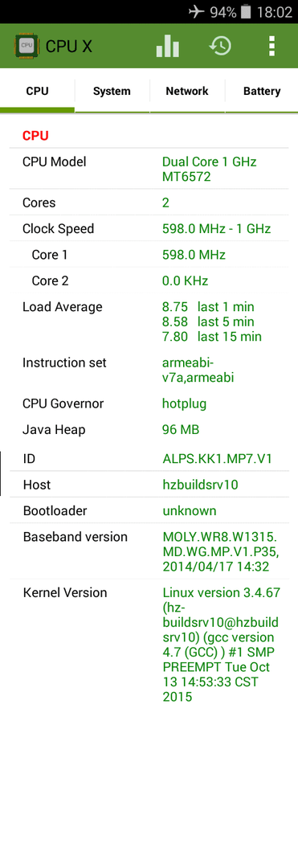This screenshot has height=868, width=298.
Task: Open the three-dot overflow menu
Action: (x=271, y=46)
